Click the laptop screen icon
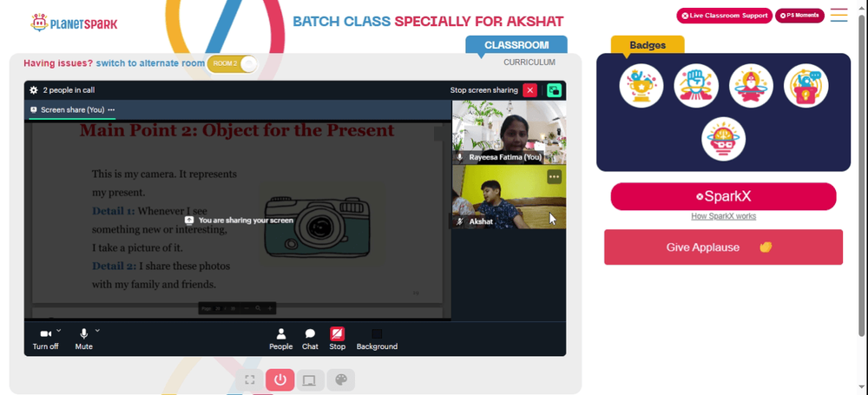This screenshot has width=868, height=395. (310, 380)
